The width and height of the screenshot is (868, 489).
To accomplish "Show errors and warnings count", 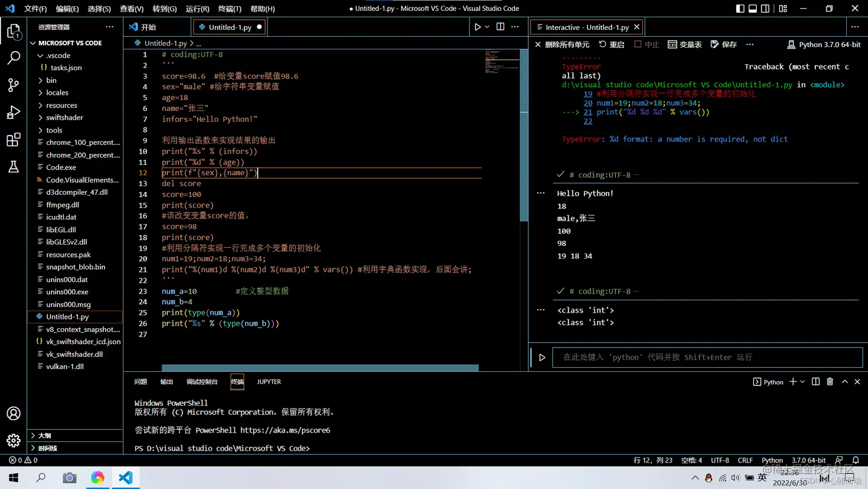I will pyautogui.click(x=23, y=460).
